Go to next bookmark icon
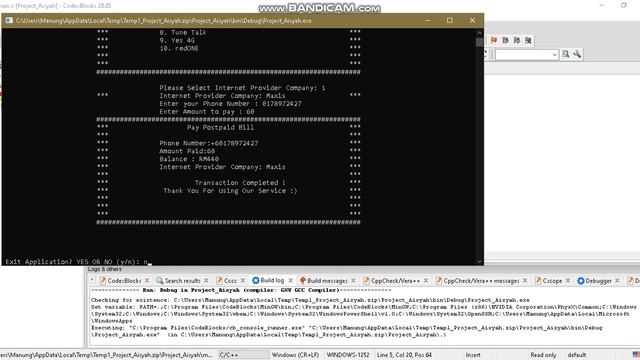 point(517,40)
